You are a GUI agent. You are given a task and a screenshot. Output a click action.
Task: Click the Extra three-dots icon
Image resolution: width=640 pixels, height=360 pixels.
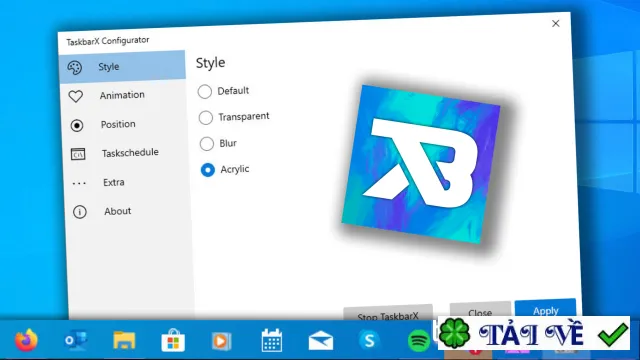click(x=79, y=183)
